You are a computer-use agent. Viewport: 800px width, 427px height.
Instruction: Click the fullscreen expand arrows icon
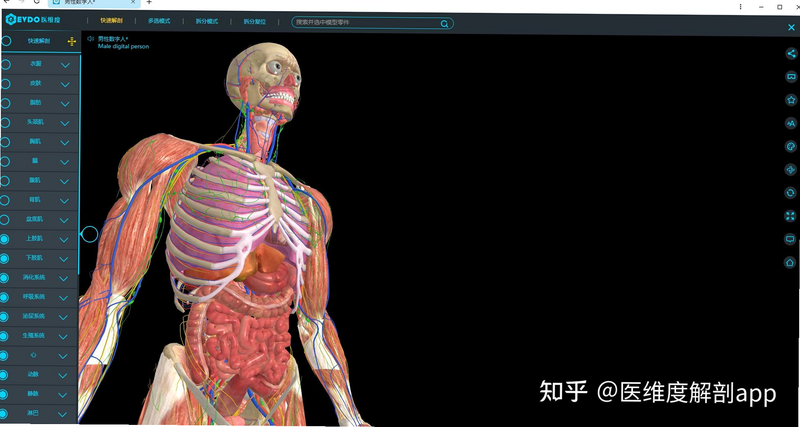point(790,216)
